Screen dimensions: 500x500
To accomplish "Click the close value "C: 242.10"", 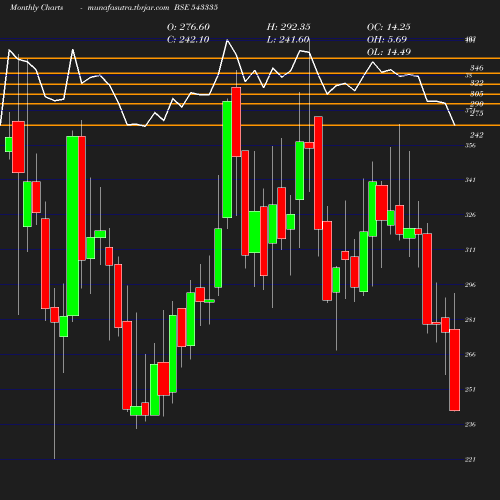I will [x=188, y=40].
